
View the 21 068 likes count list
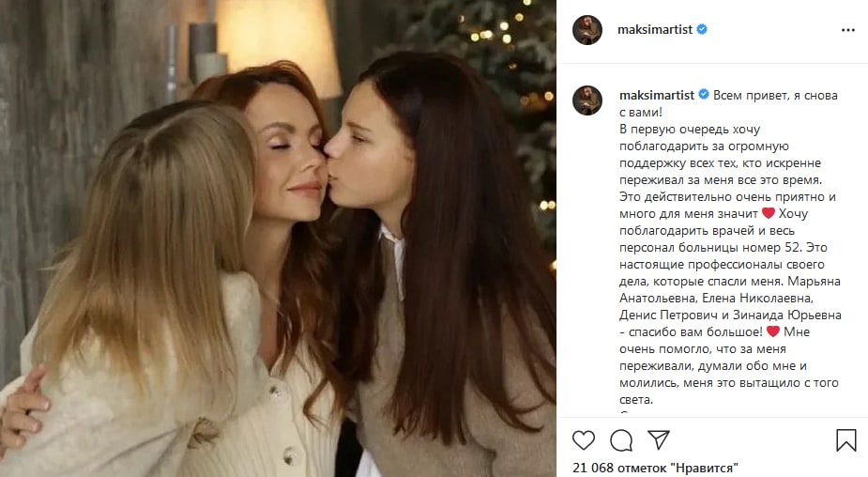click(655, 469)
